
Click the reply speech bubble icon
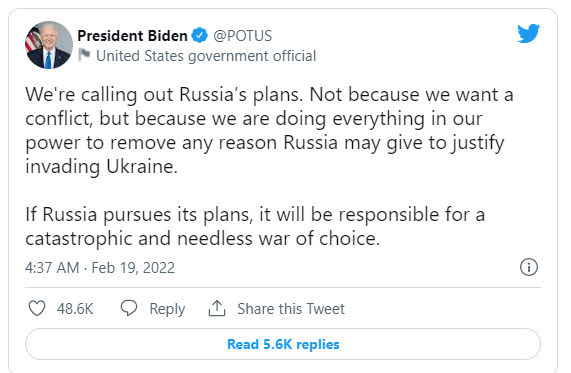tap(129, 308)
